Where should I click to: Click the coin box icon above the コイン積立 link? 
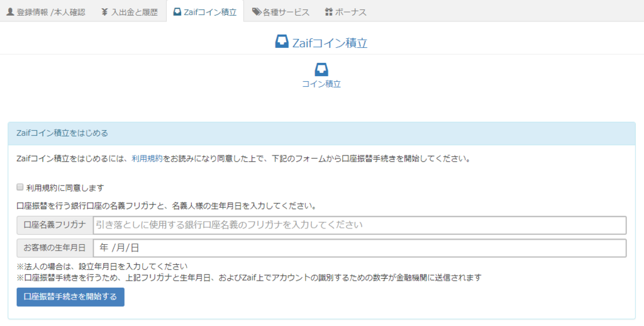pos(321,69)
